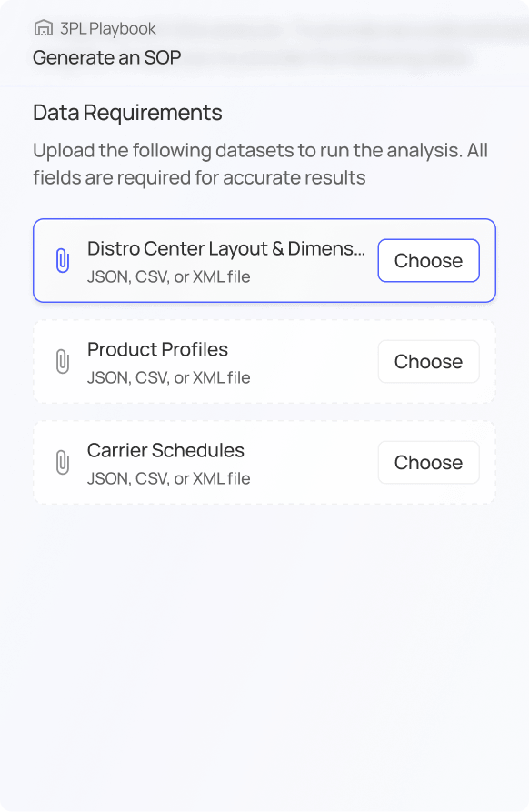Click the attachment icon in the bottom upload row
Image resolution: width=529 pixels, height=812 pixels.
(x=61, y=462)
